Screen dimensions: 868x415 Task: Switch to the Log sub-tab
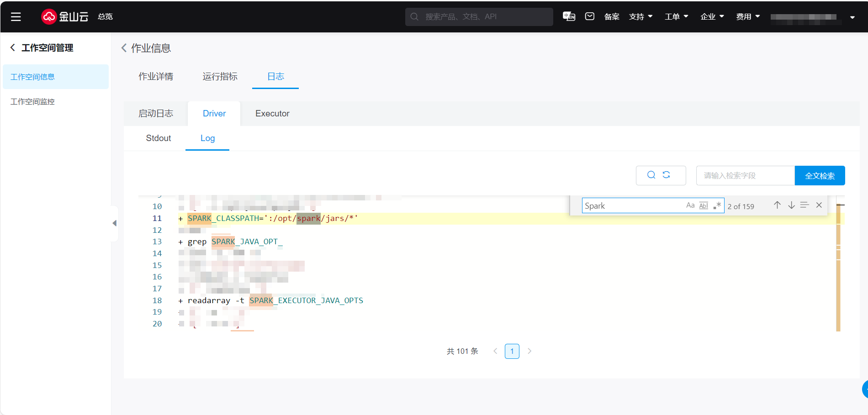[x=207, y=138]
